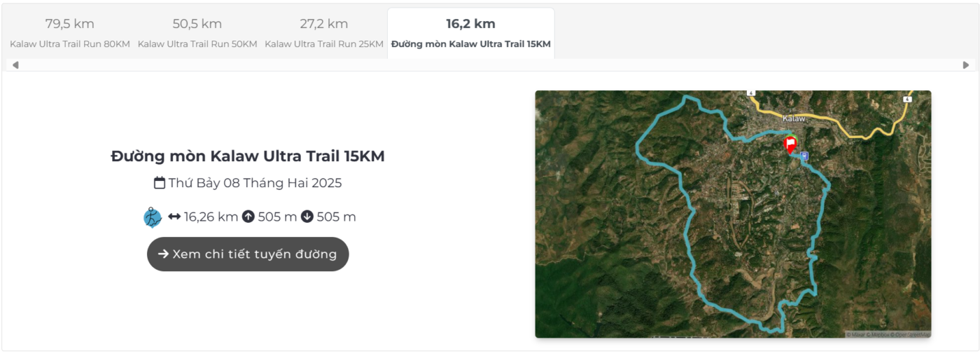
Task: Click the horizontal distance arrows icon
Action: click(x=174, y=217)
